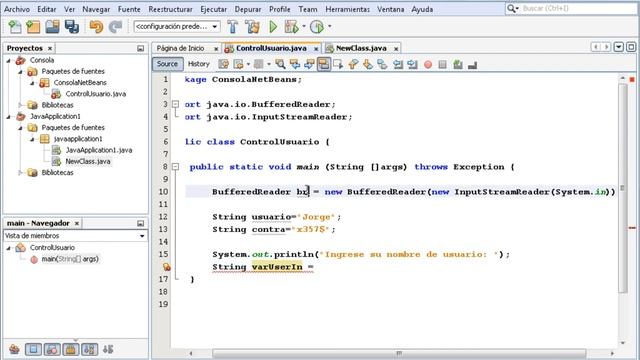Click the Clean and Build icon

click(252, 27)
